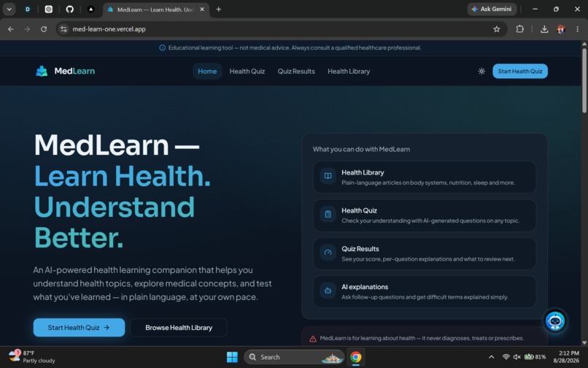Open the weather widget on taskbar
Screen dimensions: 588x368
(32, 357)
